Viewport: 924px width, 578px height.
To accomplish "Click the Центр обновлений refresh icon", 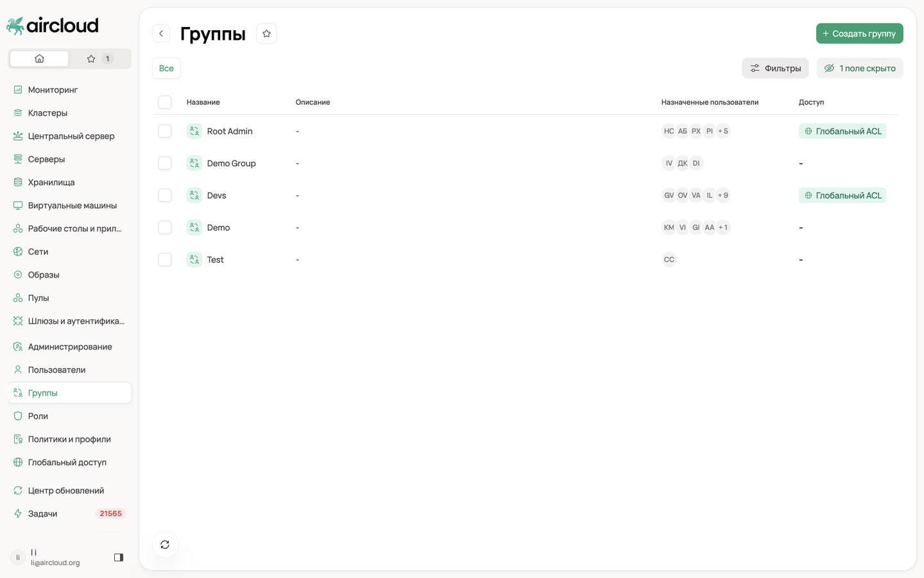I will pyautogui.click(x=18, y=491).
